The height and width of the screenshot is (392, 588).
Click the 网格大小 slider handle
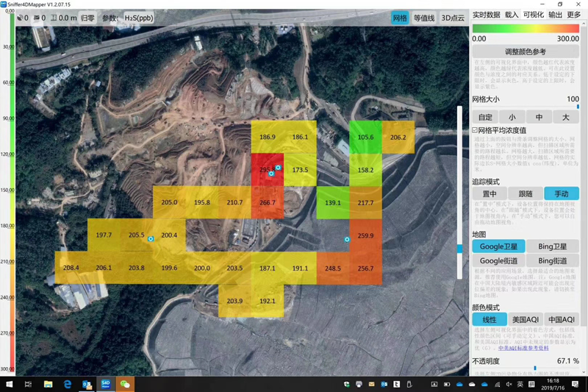tap(578, 107)
